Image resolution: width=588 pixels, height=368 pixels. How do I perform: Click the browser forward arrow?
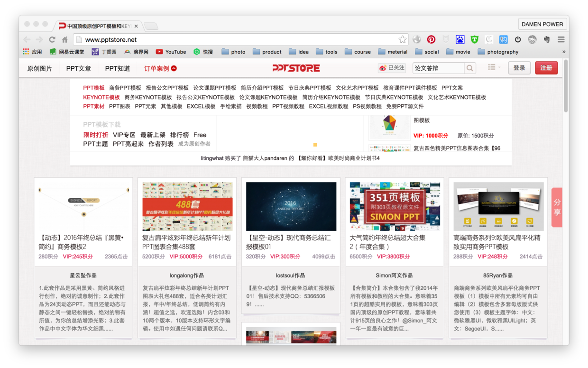[x=39, y=40]
